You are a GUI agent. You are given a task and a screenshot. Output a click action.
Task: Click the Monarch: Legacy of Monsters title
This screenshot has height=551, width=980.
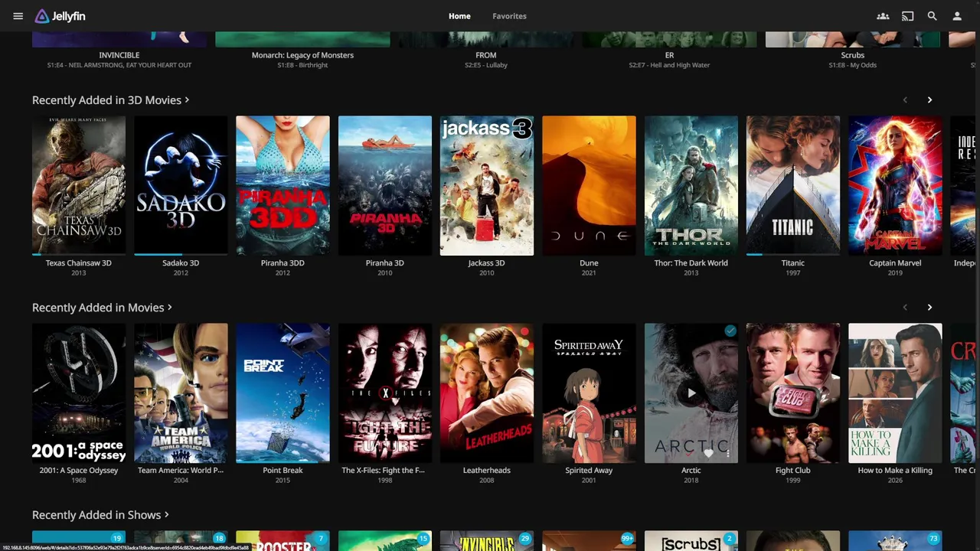click(302, 55)
